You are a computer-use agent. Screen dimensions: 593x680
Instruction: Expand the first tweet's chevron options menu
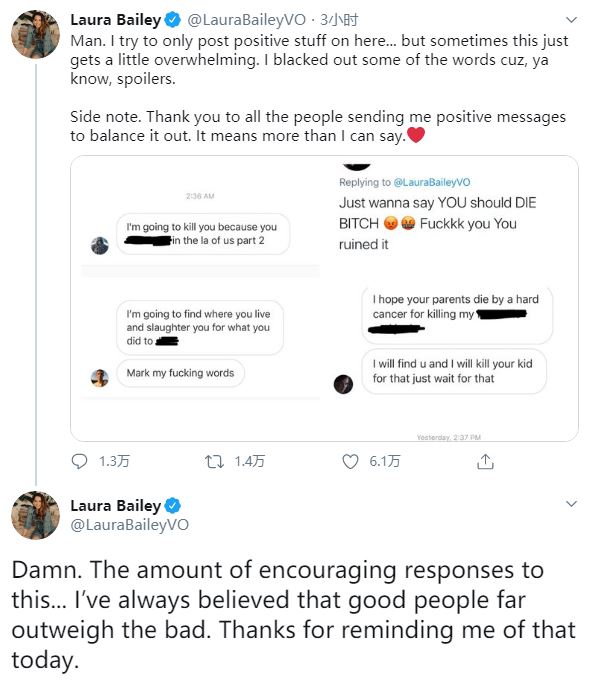pos(572,20)
